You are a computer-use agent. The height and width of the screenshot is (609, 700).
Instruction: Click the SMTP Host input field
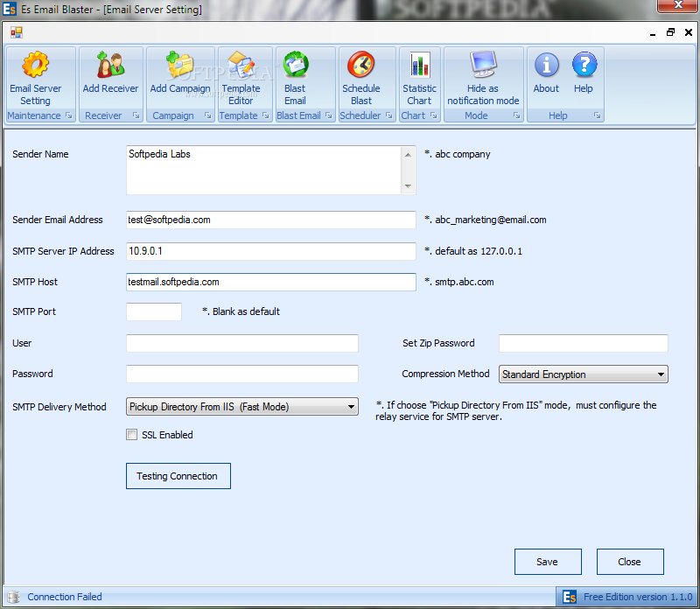point(271,282)
